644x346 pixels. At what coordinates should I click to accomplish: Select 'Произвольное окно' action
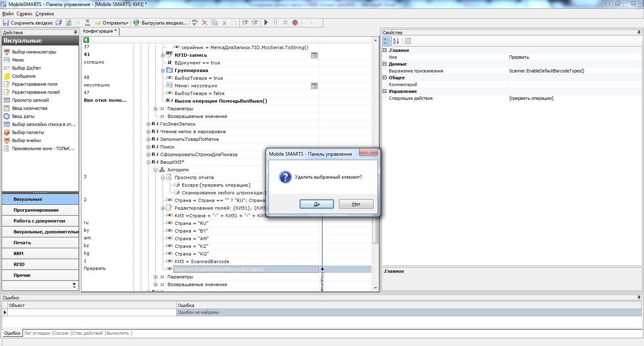(43, 148)
